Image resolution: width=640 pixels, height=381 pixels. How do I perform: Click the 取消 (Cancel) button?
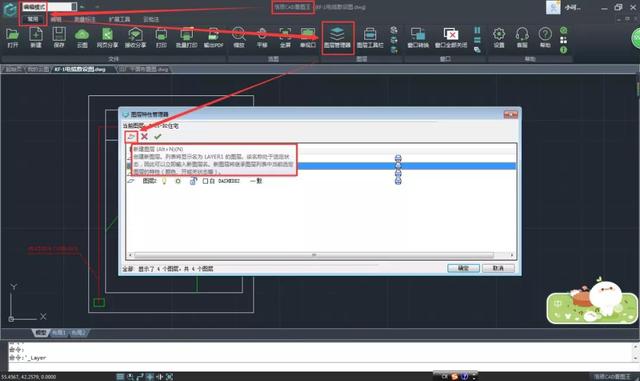click(498, 268)
